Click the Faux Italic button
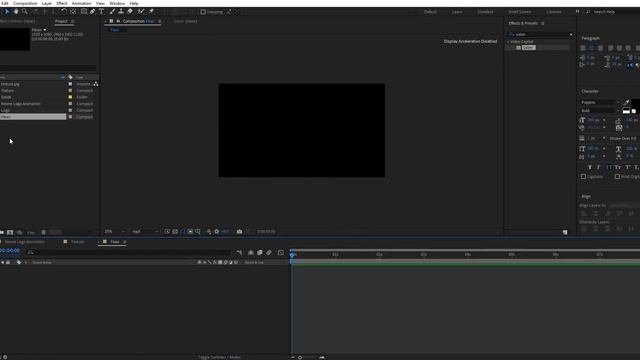 [599, 167]
